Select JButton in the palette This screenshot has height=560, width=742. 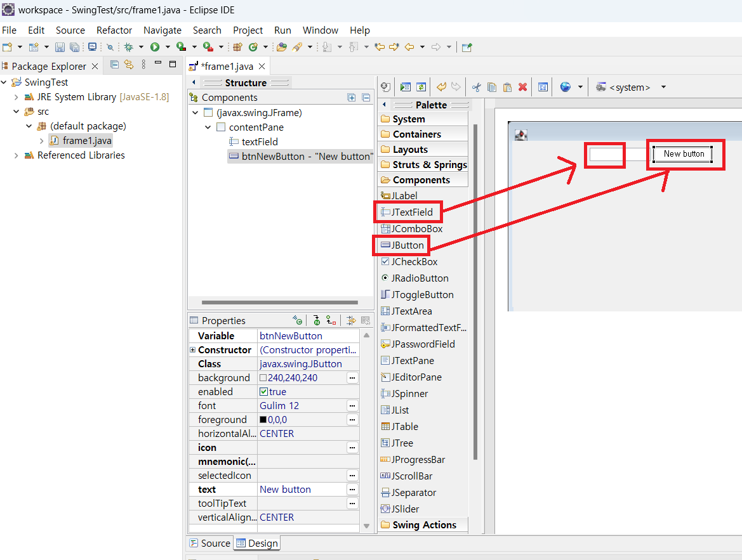coord(402,245)
